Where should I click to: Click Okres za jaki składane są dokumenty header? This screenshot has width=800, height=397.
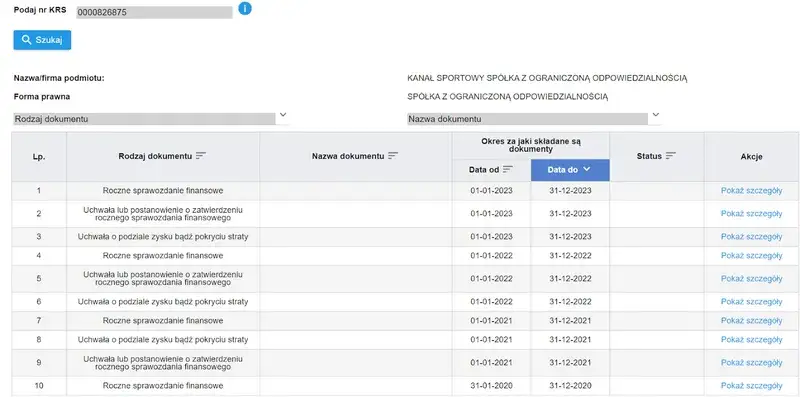click(531, 145)
